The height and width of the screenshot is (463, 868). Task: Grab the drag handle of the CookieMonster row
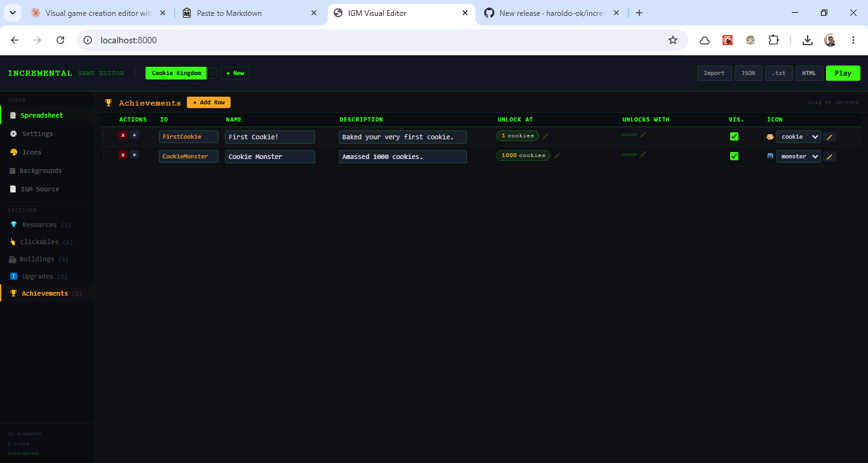[104, 155]
